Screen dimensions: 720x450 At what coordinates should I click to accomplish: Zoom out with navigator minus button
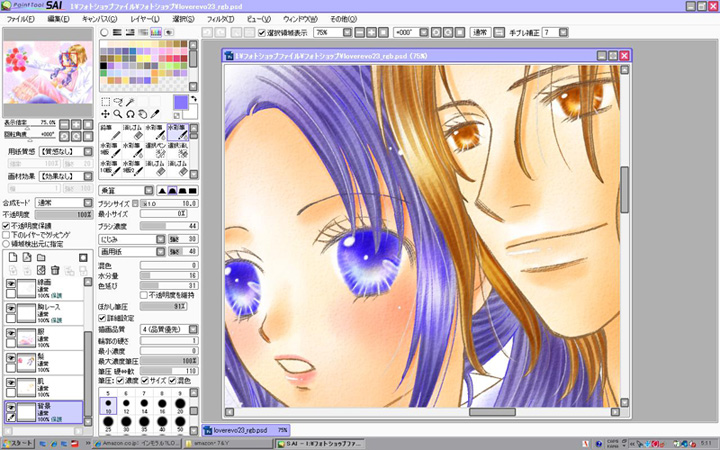[64, 124]
